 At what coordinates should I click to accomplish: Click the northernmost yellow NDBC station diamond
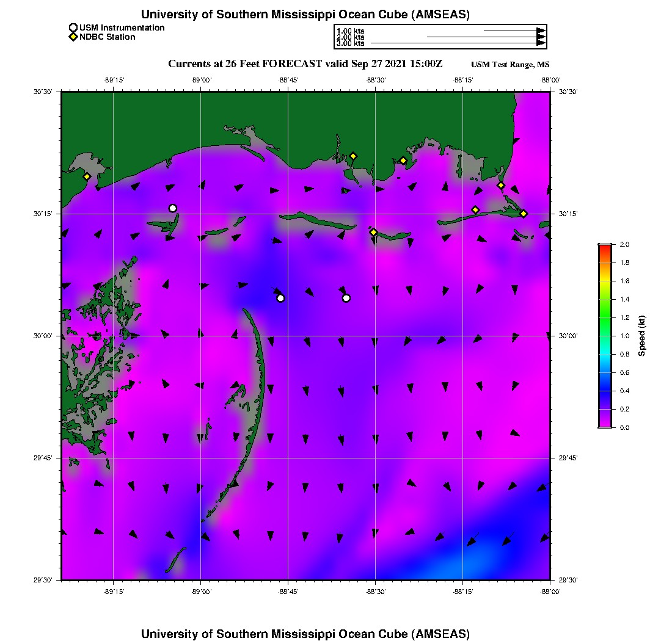pyautogui.click(x=353, y=156)
